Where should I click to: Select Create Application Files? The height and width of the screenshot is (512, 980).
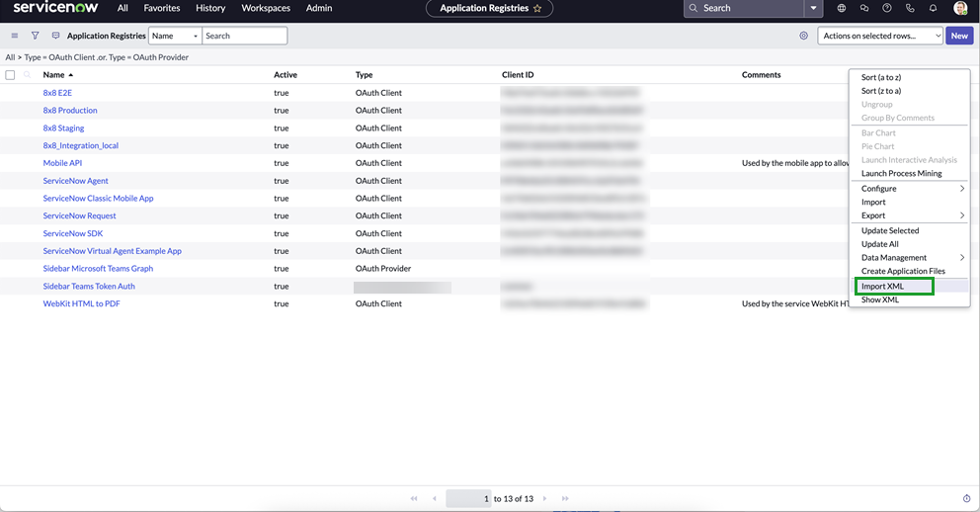pyautogui.click(x=903, y=271)
